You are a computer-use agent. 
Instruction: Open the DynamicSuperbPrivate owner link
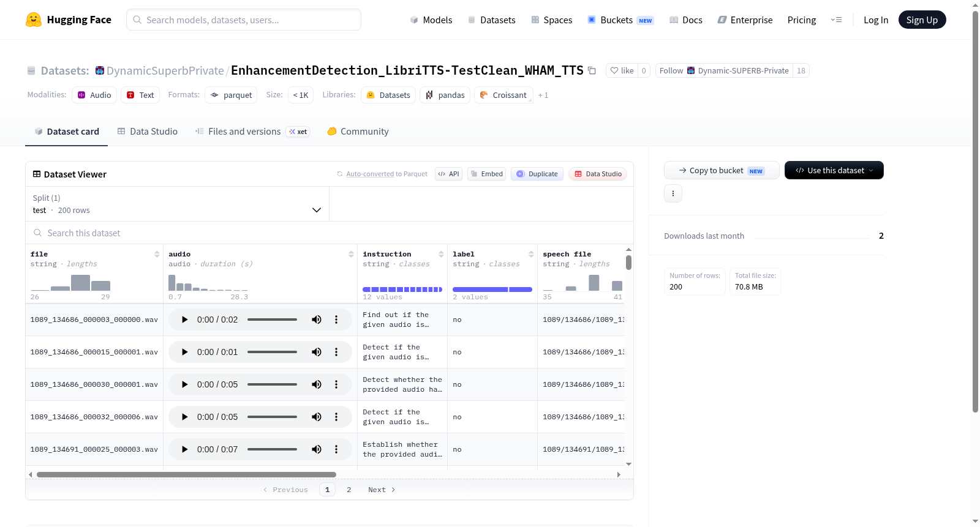pyautogui.click(x=165, y=70)
